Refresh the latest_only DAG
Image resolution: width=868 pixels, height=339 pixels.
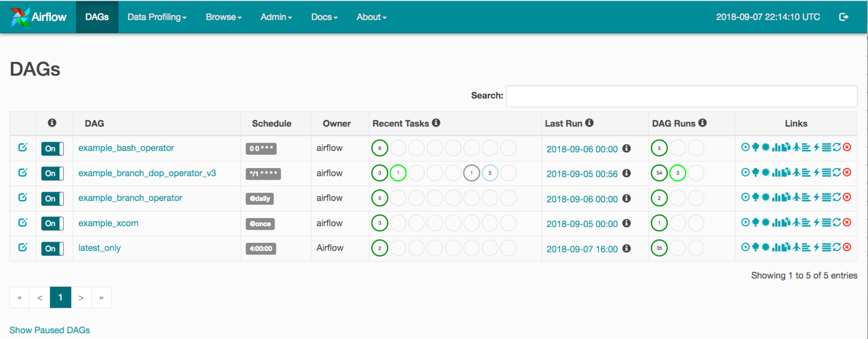point(837,247)
